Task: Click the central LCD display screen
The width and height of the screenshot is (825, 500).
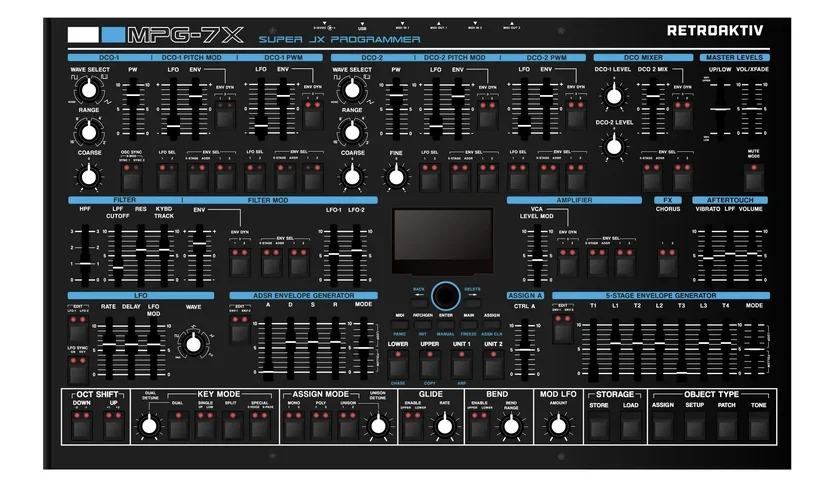Action: click(x=442, y=241)
